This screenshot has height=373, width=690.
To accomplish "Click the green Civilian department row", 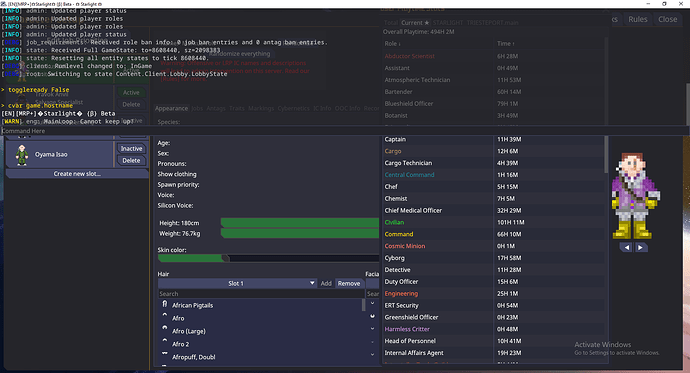I will click(x=493, y=223).
